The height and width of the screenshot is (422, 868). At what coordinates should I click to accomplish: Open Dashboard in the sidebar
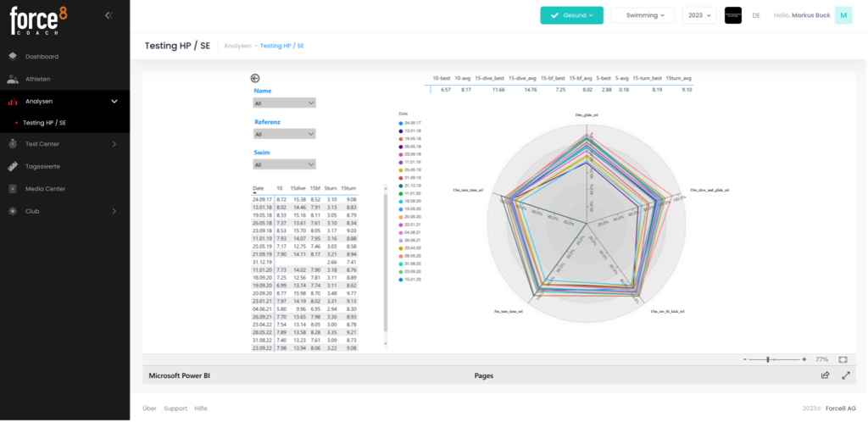42,57
